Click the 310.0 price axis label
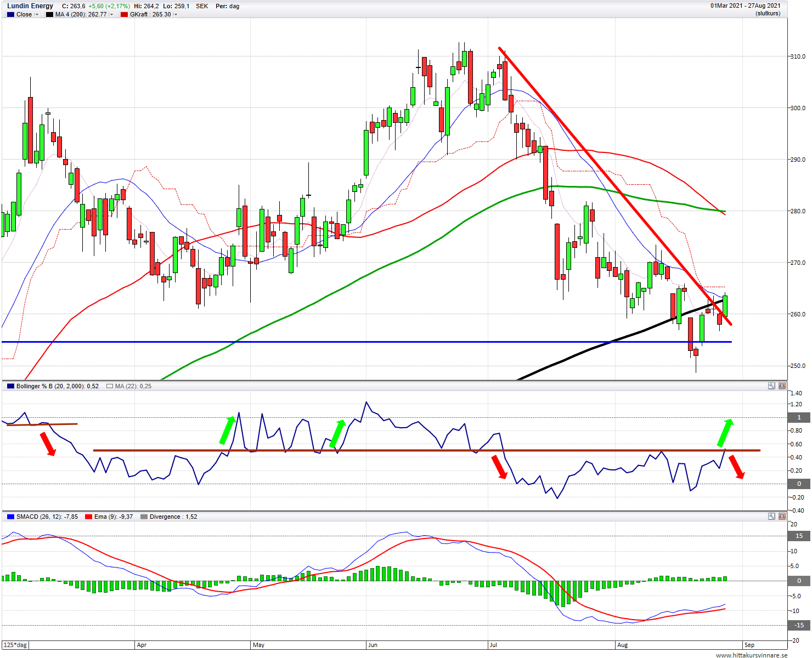The height and width of the screenshot is (658, 812). pyautogui.click(x=797, y=56)
